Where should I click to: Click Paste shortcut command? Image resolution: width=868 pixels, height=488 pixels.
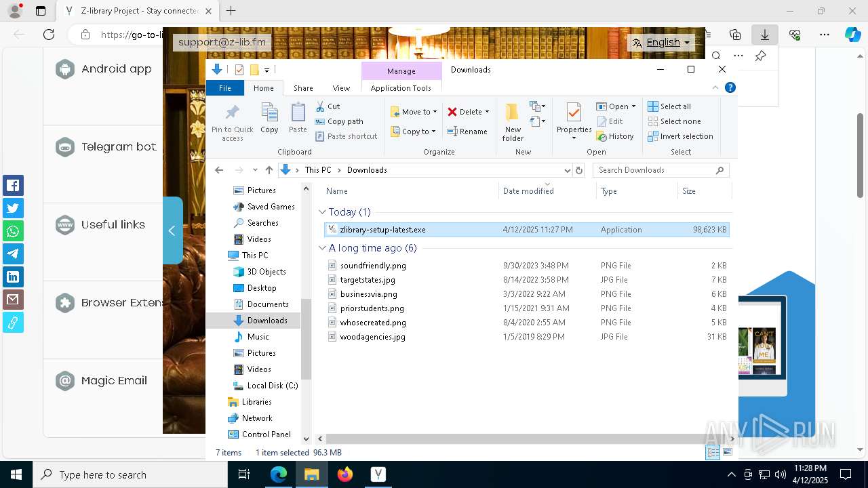pyautogui.click(x=346, y=136)
